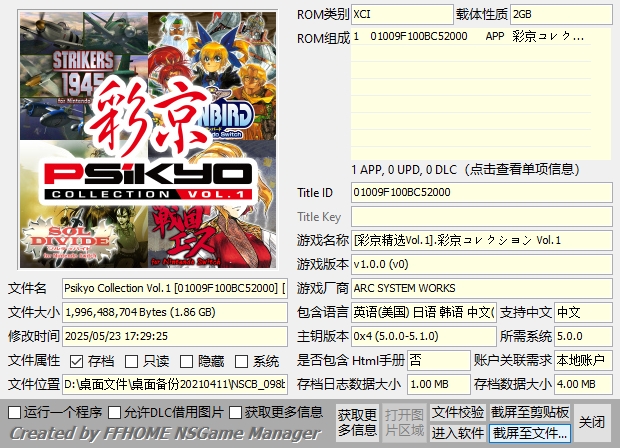This screenshot has height=448, width=620.
Task: Click the 支持中文 field
Action: (583, 312)
